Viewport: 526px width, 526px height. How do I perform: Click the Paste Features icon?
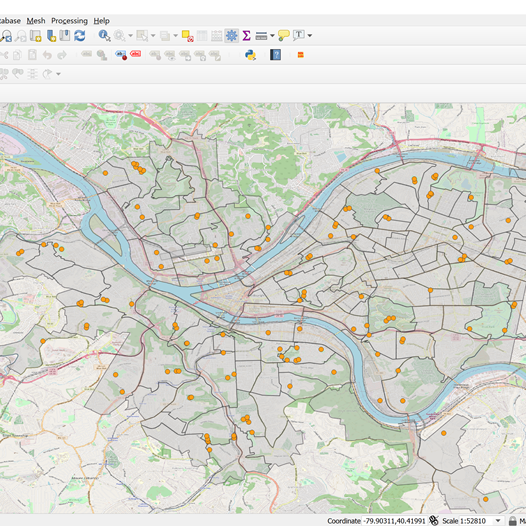[x=32, y=55]
